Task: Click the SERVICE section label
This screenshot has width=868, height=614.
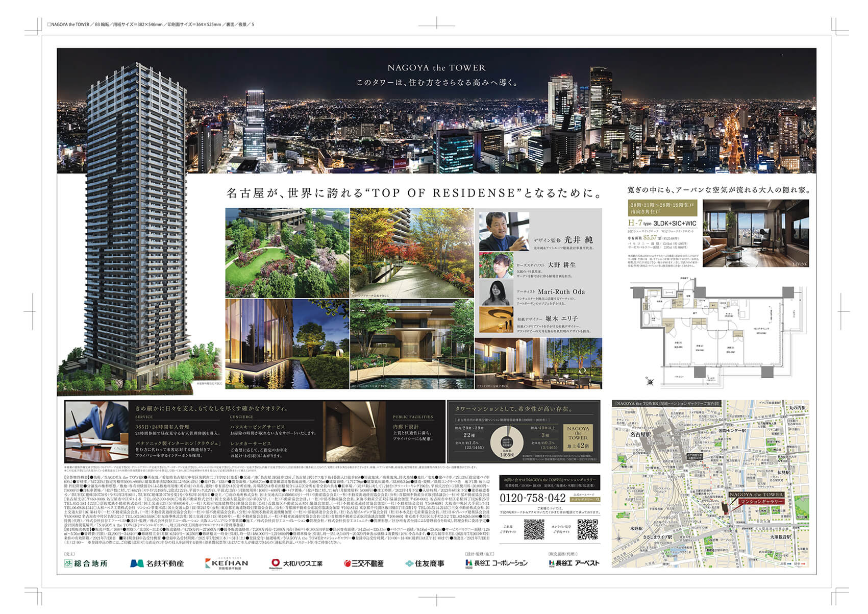Action: (x=144, y=417)
